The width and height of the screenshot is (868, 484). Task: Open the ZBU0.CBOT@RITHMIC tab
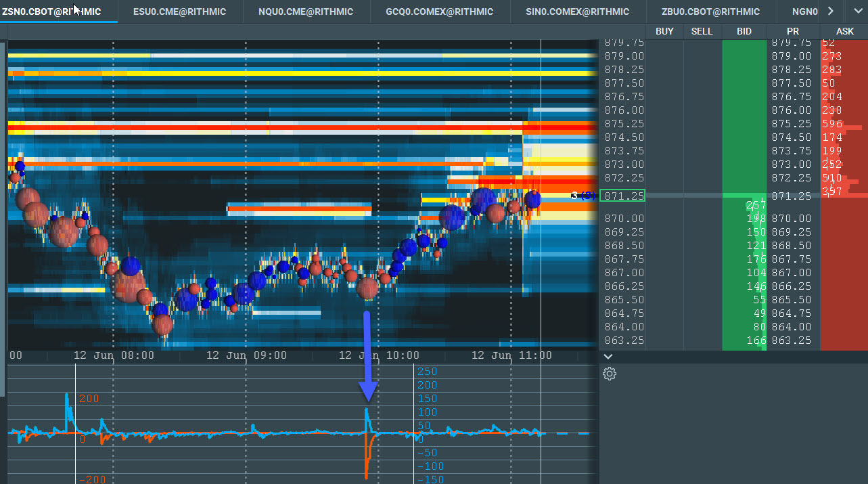click(712, 12)
